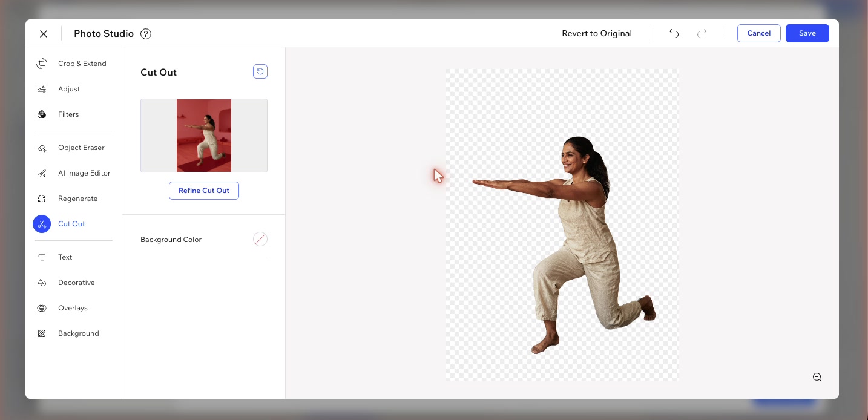
Task: Open the Crop & Extend tab
Action: coord(82,64)
